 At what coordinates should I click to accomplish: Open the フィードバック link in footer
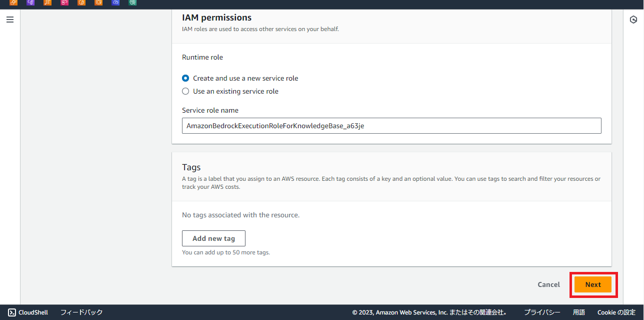(x=81, y=312)
